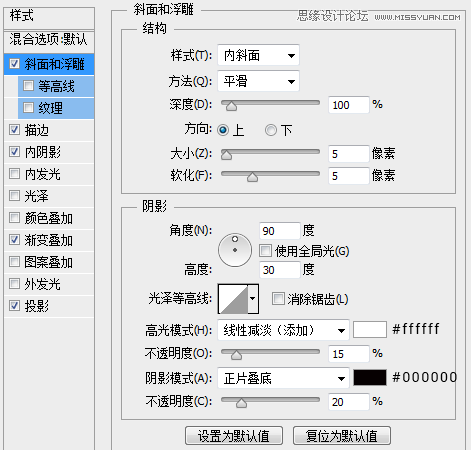Viewport: 471px width, 450px height.
Task: Click the shadow opacity field showing 20
Action: click(x=349, y=402)
